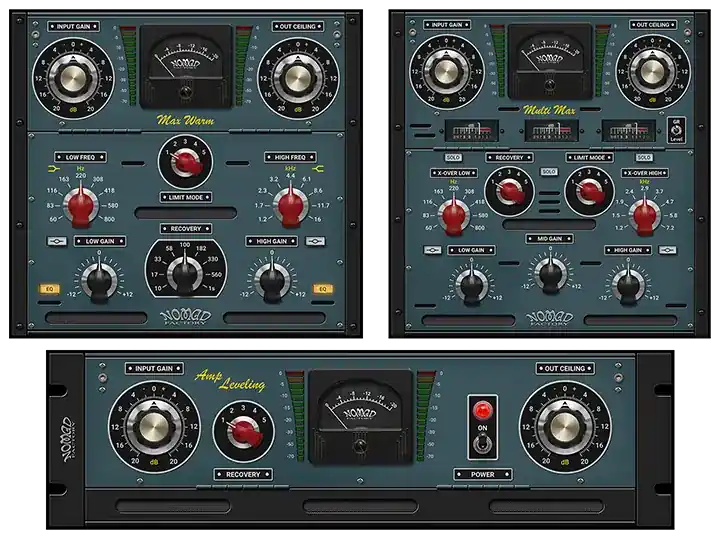Click the mid band gain reduction meter on Multi Max

551,131
